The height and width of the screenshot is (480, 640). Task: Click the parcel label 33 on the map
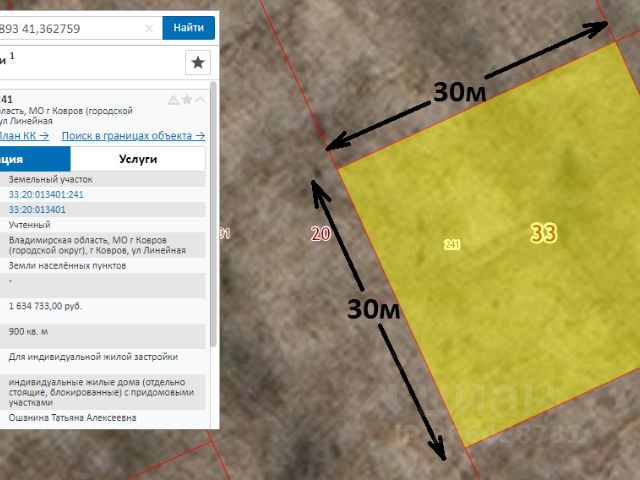click(544, 234)
